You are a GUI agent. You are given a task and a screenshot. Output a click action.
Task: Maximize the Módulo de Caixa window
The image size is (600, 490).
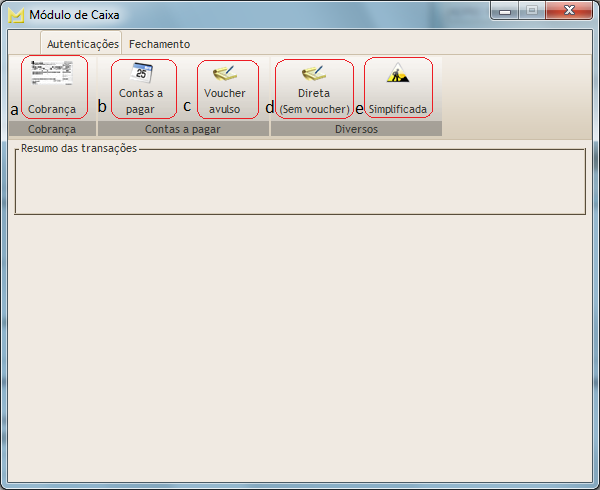531,11
